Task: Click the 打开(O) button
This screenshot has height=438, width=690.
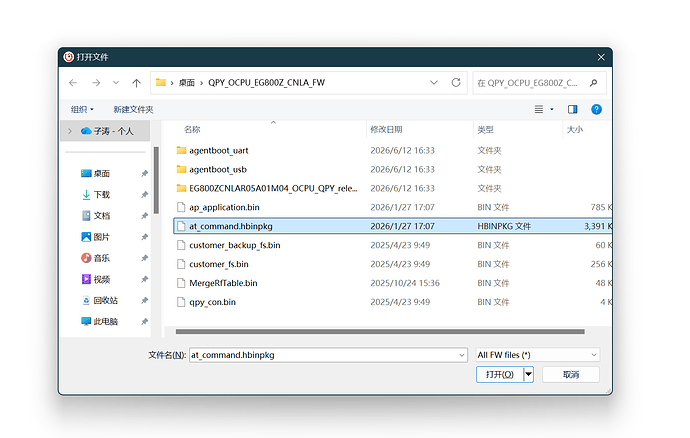Action: [499, 375]
